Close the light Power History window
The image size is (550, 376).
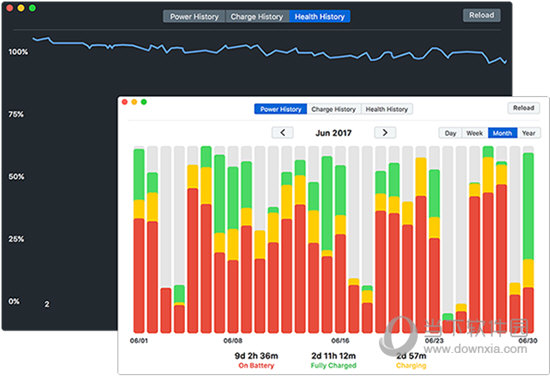click(125, 102)
